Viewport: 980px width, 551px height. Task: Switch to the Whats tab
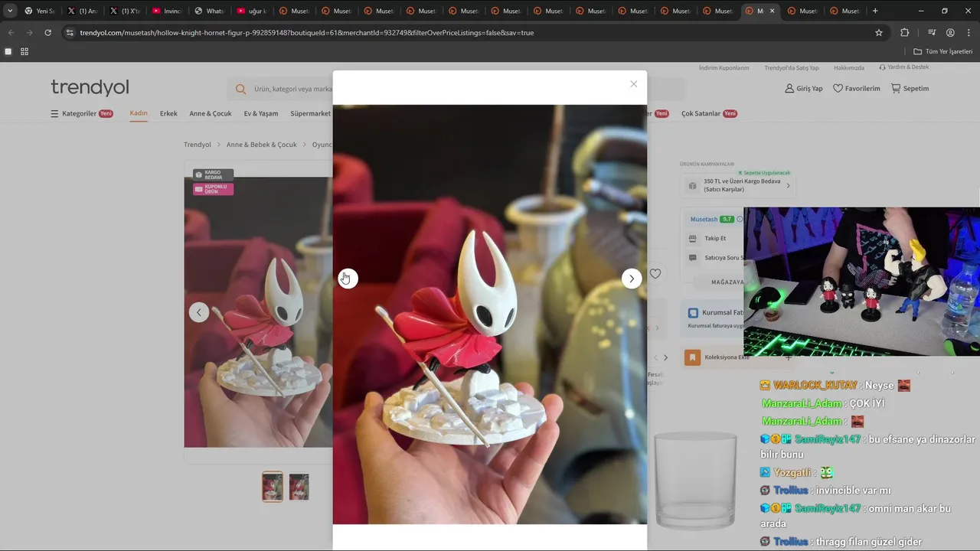point(208,11)
